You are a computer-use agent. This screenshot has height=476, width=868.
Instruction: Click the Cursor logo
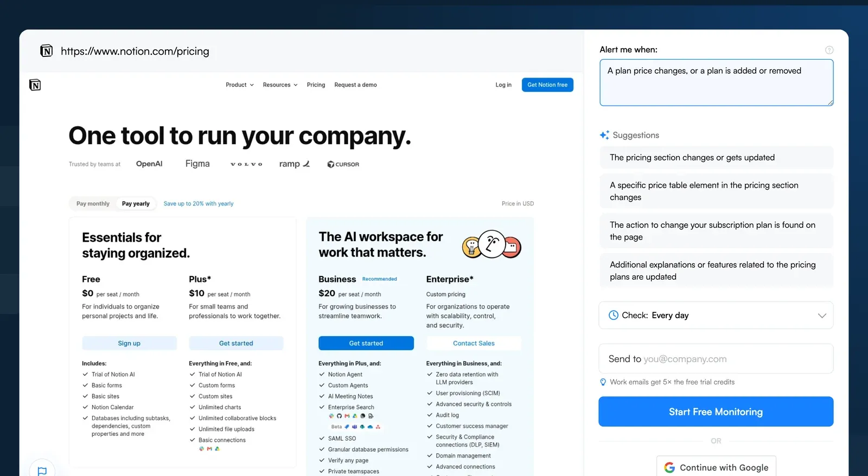(x=343, y=164)
